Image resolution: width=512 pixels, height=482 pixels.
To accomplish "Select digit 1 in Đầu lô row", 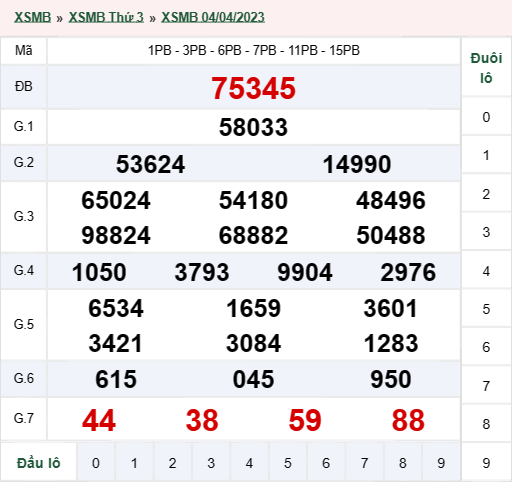I will pos(134,463).
